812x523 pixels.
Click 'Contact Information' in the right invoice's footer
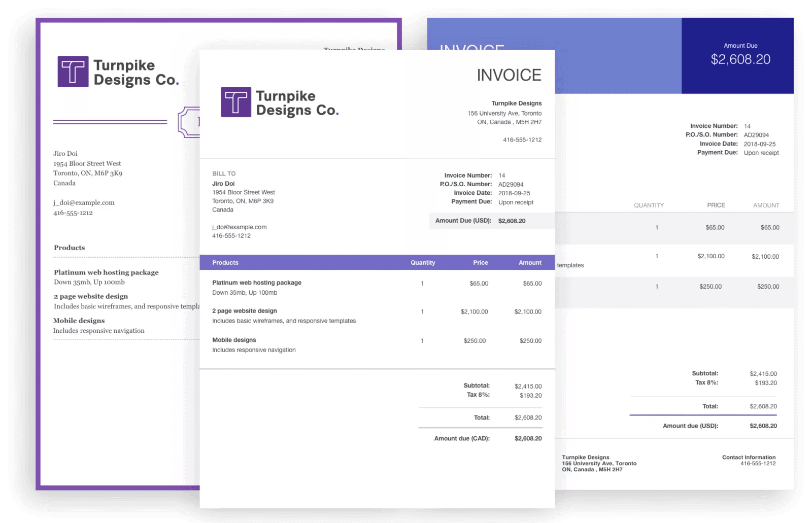point(749,458)
